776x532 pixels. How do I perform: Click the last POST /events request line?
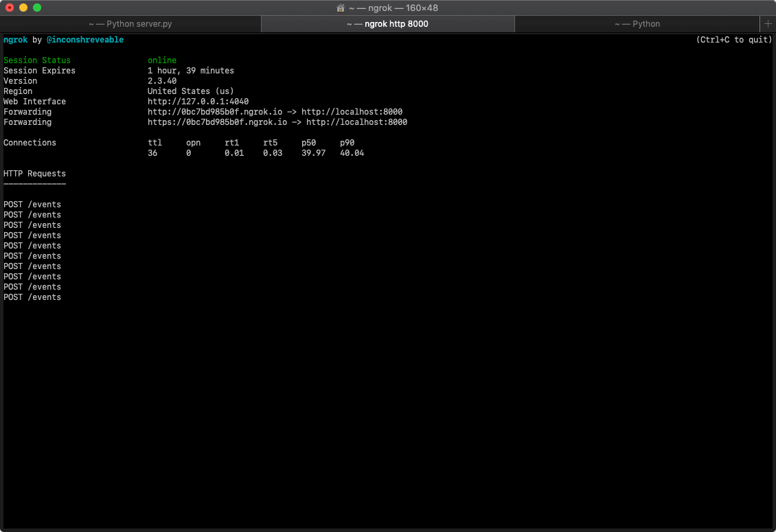(32, 297)
